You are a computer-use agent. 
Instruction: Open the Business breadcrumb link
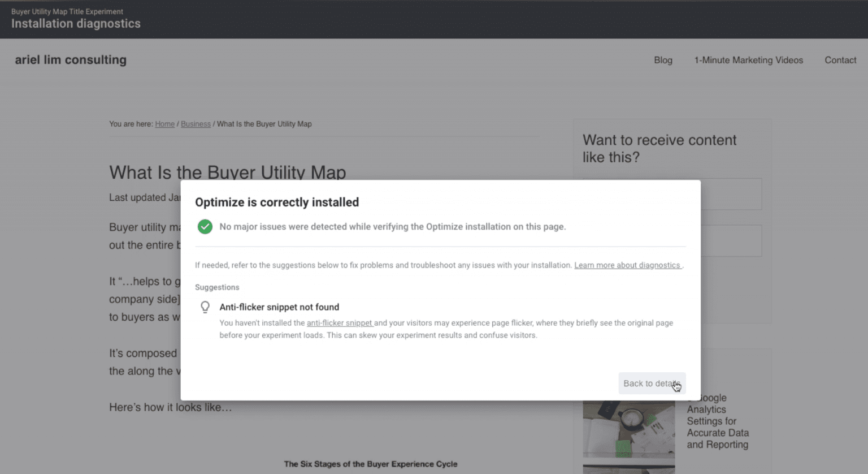point(196,124)
